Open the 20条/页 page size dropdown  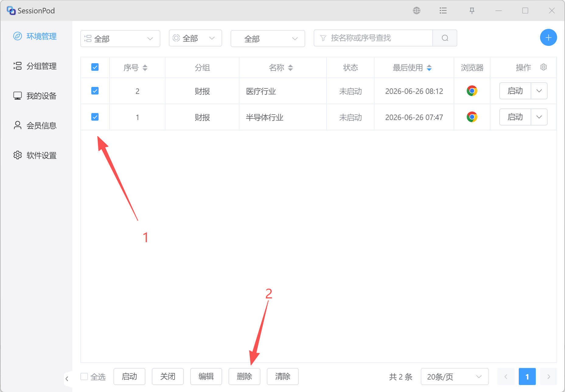(455, 377)
